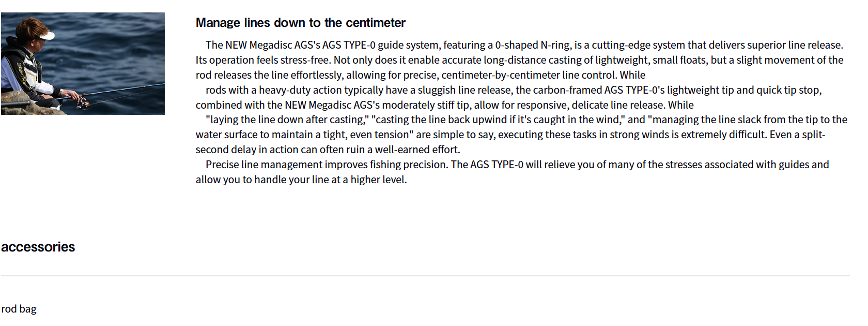Click the "accessories" section heading

(x=38, y=247)
